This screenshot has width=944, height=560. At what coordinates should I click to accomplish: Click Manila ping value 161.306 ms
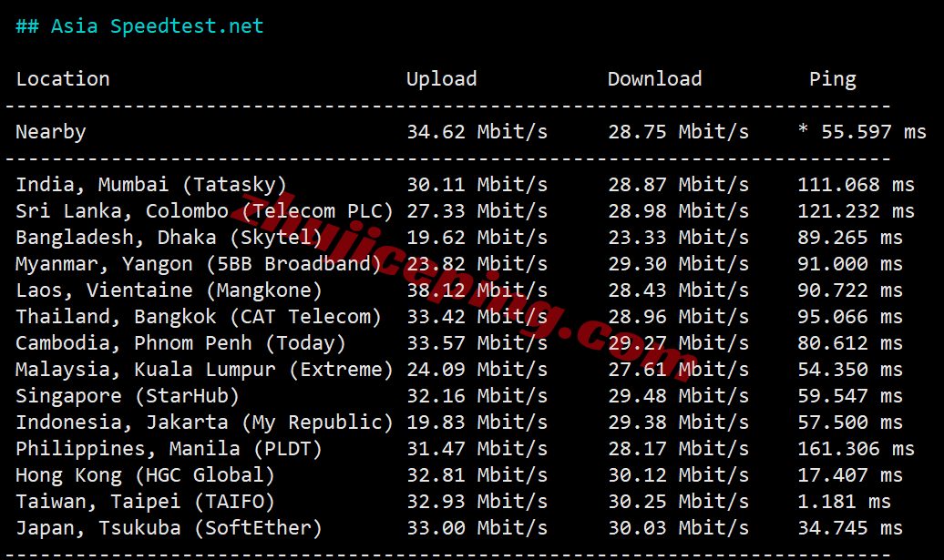pos(857,449)
